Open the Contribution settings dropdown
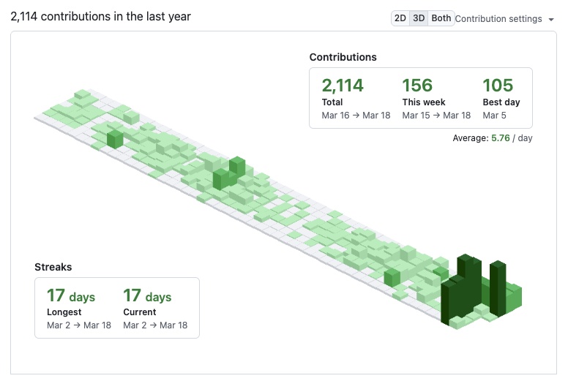This screenshot has height=392, width=568. pyautogui.click(x=504, y=19)
